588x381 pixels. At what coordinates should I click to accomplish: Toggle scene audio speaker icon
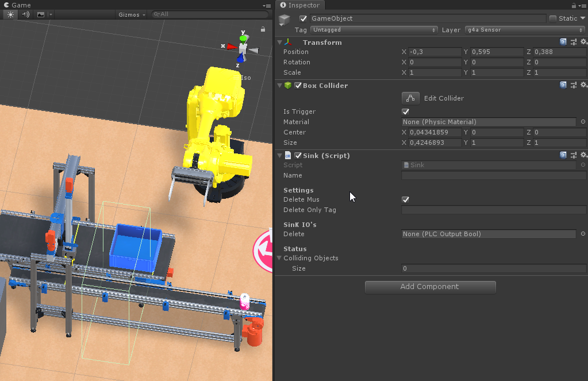coord(26,14)
